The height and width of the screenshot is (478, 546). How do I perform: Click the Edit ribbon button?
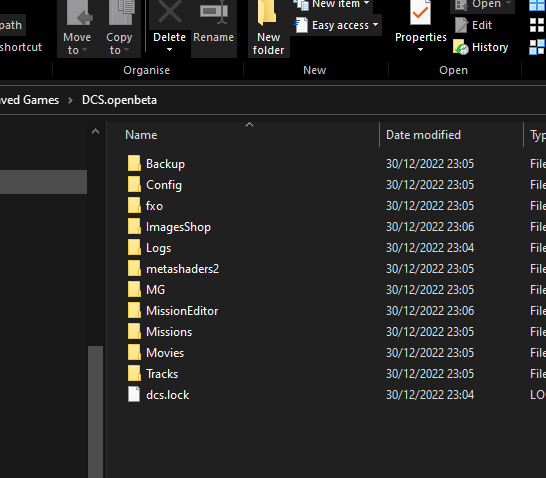point(473,25)
